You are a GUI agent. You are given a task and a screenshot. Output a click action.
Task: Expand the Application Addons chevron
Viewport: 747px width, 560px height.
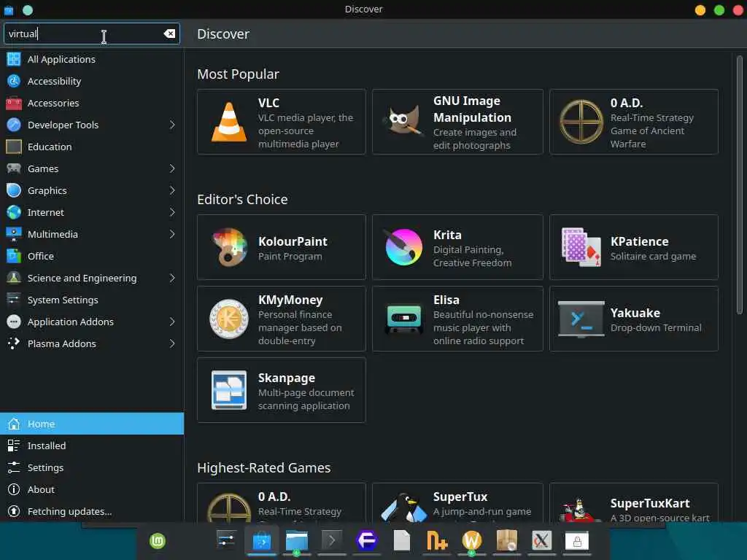pyautogui.click(x=172, y=322)
